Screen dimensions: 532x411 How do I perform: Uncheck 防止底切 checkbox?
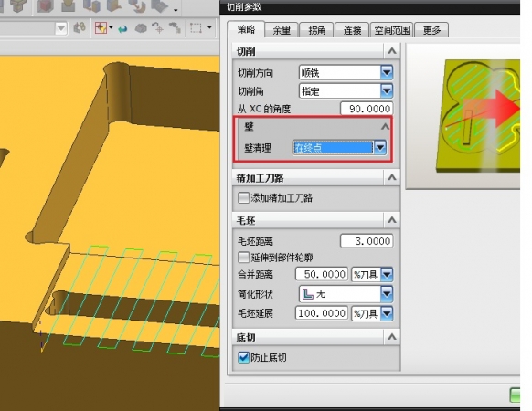click(243, 357)
